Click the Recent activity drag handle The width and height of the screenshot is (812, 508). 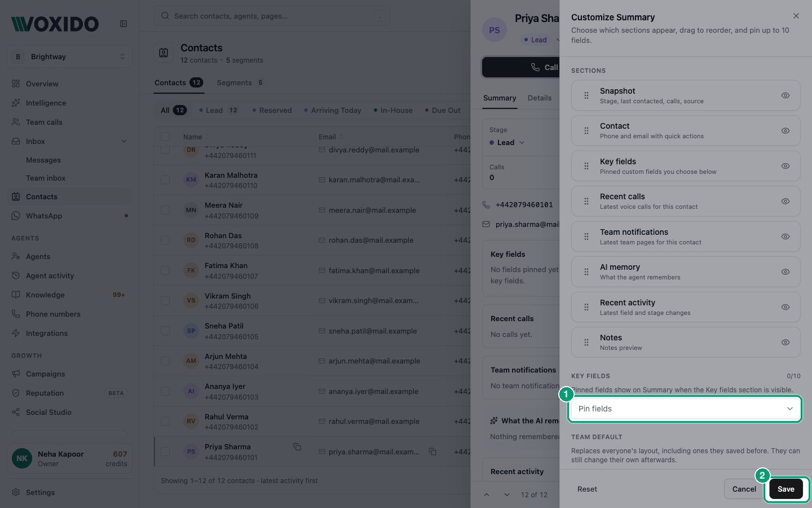click(x=586, y=307)
